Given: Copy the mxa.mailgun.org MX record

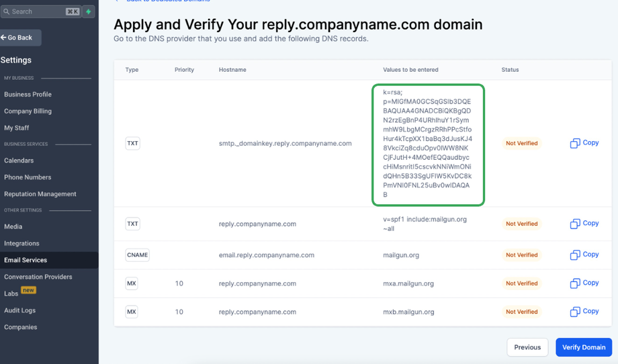Looking at the screenshot, I should [584, 283].
